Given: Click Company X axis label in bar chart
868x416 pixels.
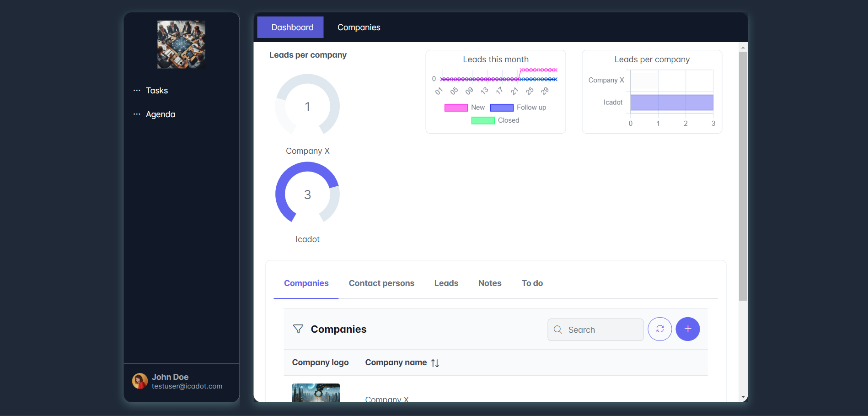Looking at the screenshot, I should (606, 80).
